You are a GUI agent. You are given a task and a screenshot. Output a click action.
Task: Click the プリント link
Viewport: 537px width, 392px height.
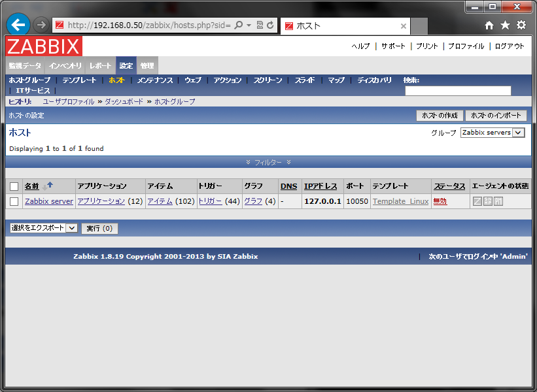[x=427, y=46]
